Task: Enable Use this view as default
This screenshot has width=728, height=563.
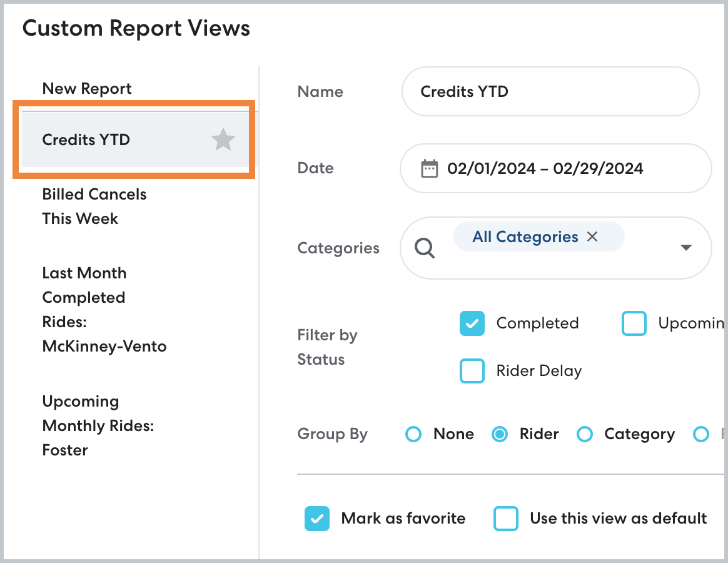Action: coord(506,519)
